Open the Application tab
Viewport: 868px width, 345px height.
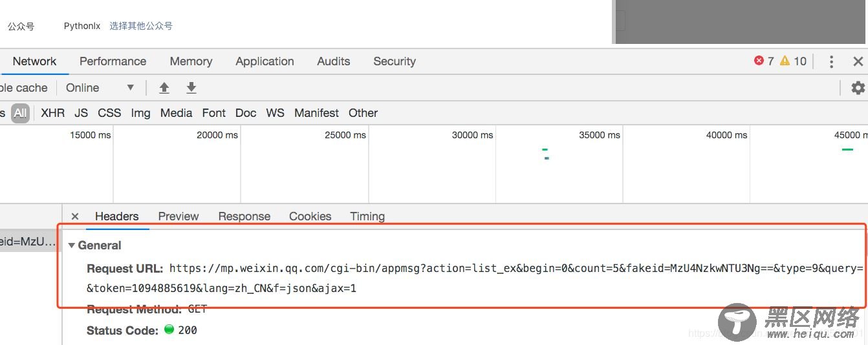click(265, 61)
